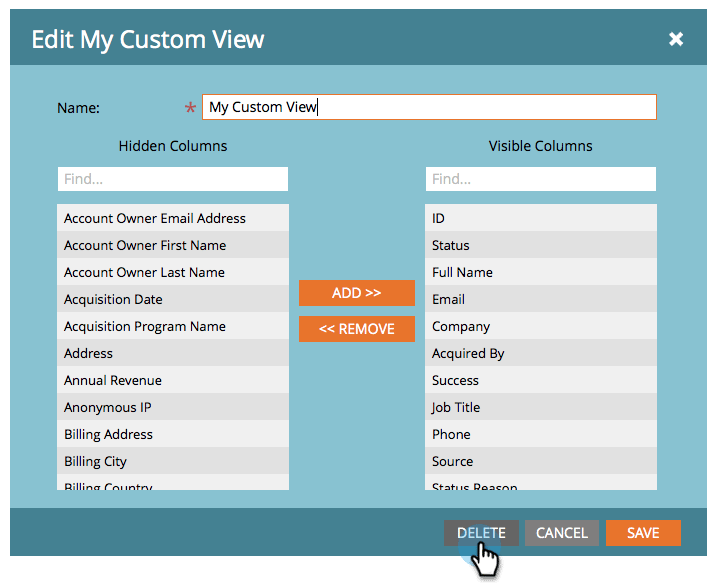Viewport: 716px width, 584px height.
Task: Select Acquired By visible column
Action: [x=541, y=353]
